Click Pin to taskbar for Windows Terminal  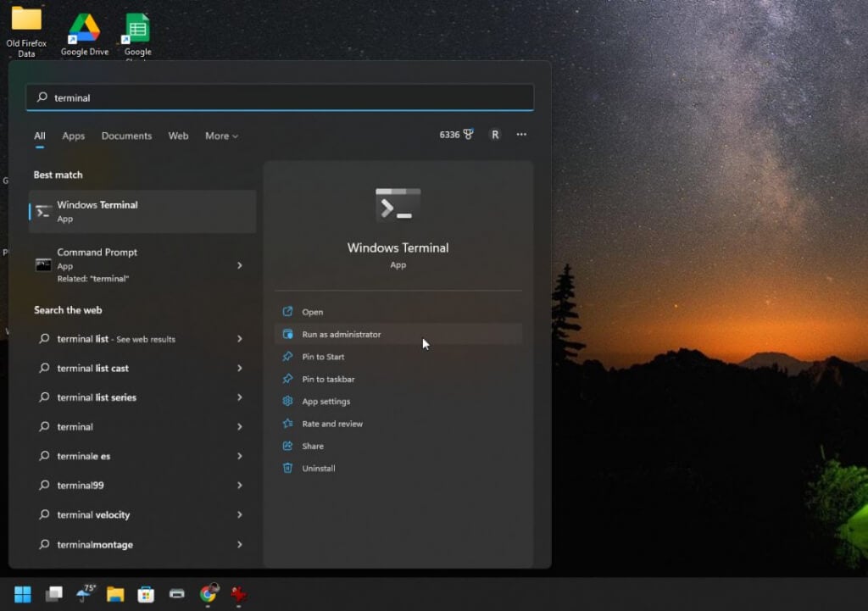327,379
